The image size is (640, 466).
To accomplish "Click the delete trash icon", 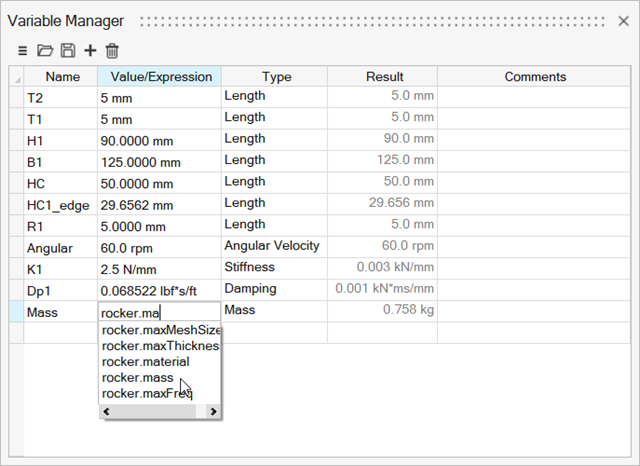I will coord(112,50).
